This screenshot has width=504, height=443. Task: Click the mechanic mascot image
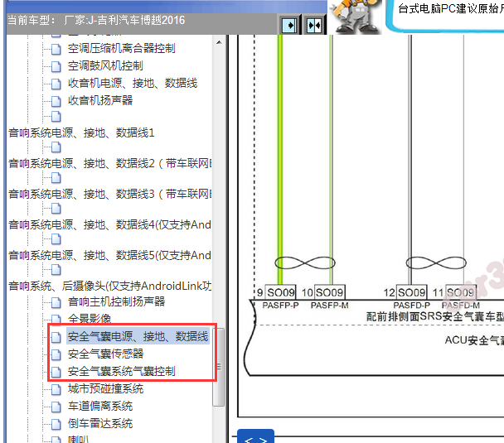click(x=356, y=17)
